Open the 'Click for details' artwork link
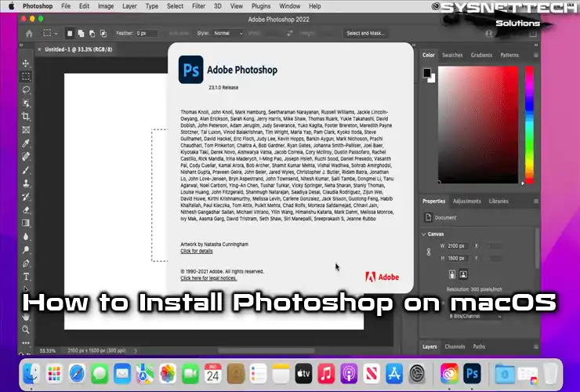Screen dimensions: 580x392 click(197, 251)
